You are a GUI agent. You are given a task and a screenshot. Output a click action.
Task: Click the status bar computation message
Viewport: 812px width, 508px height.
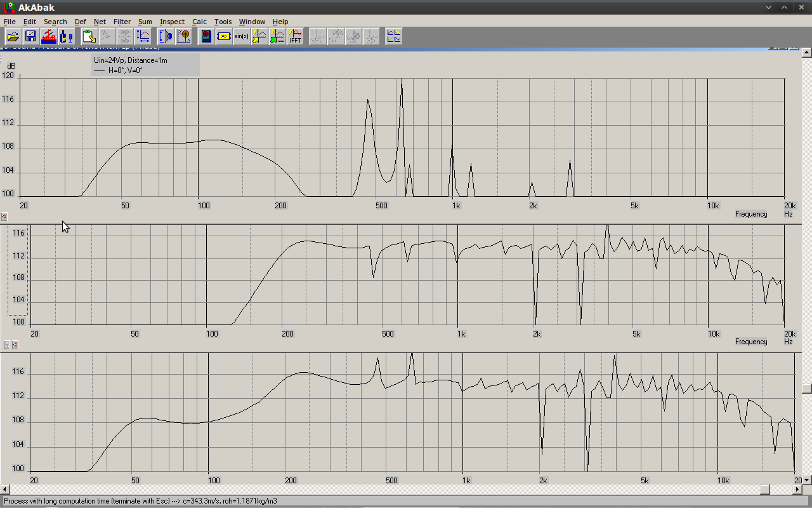click(140, 501)
